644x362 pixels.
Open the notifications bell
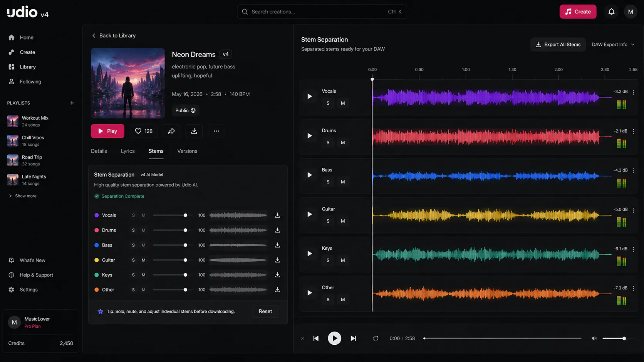[x=611, y=12]
